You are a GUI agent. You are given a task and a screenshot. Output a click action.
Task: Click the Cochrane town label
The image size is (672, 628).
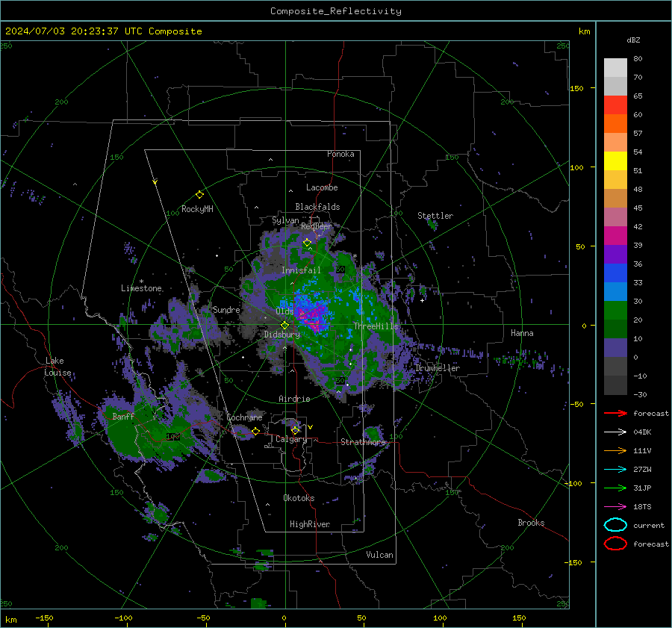pos(244,417)
